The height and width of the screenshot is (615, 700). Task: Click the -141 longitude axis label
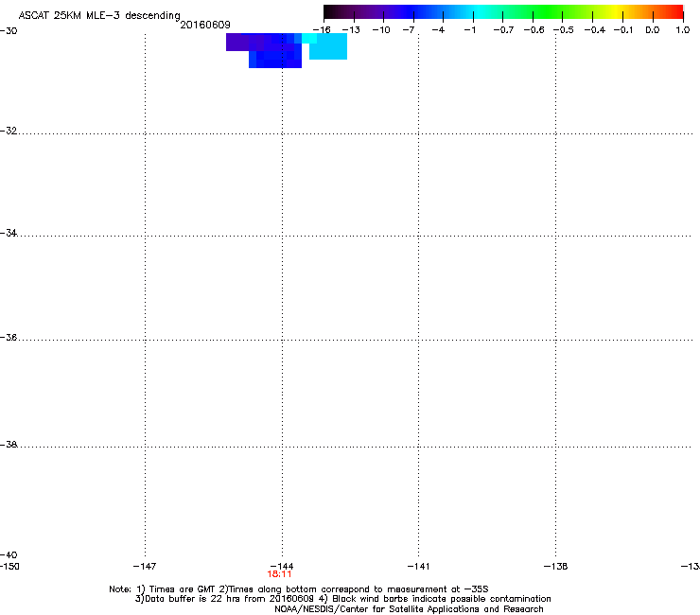point(418,567)
